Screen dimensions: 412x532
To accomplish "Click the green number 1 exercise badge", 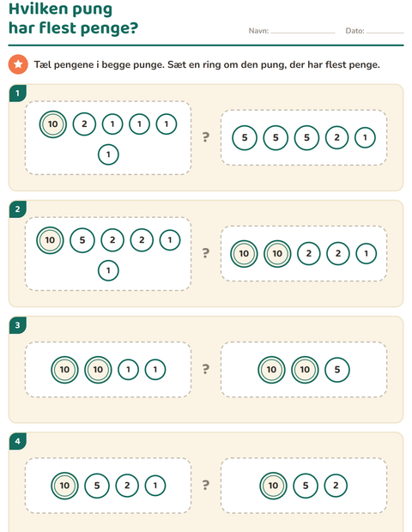I will 18,93.
